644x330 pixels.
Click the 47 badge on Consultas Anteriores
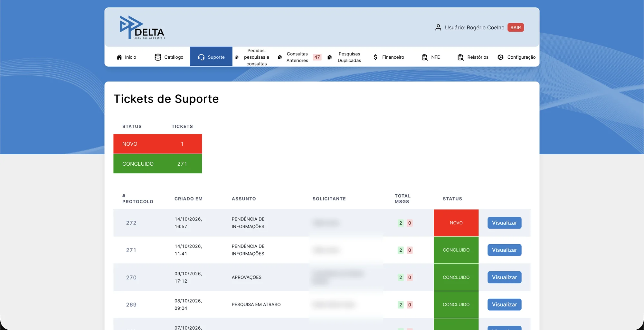pyautogui.click(x=317, y=57)
